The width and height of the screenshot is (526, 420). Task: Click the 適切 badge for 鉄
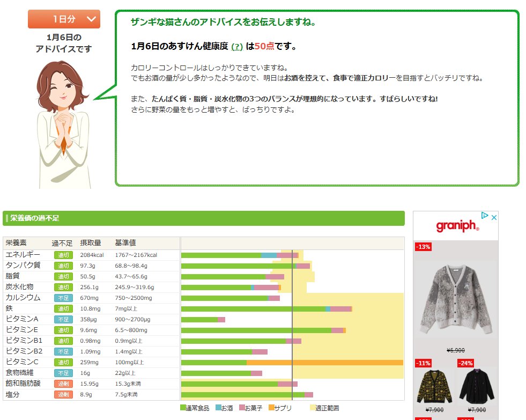point(63,308)
